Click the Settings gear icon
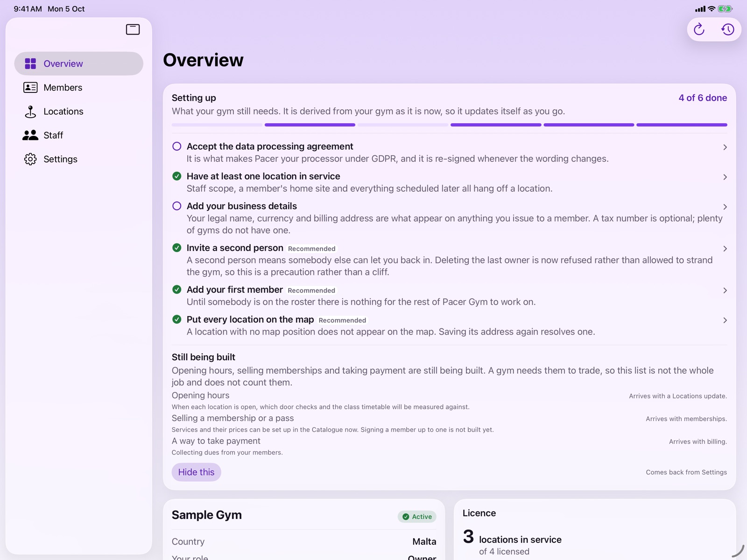Viewport: 747px width, 560px height. [x=30, y=159]
